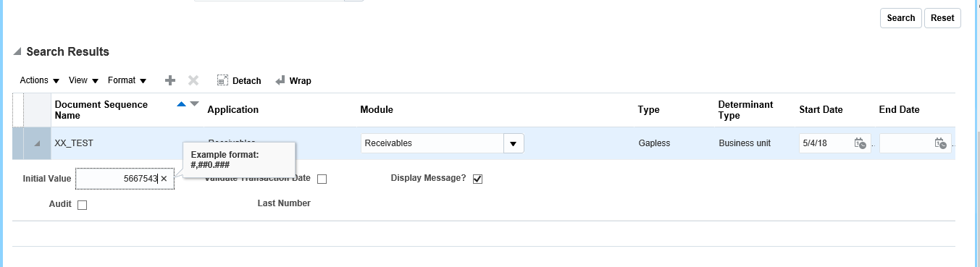Click the Wrap text icon
This screenshot has height=267, width=980.
click(x=280, y=80)
